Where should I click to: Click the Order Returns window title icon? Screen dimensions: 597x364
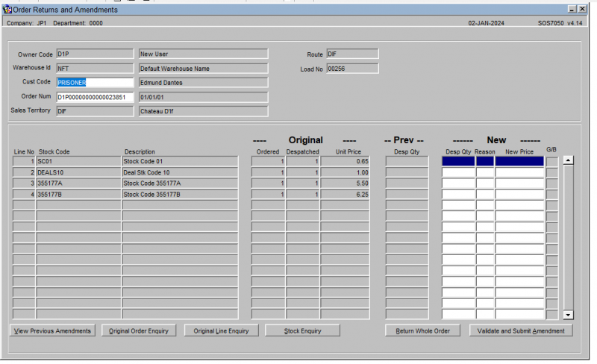pyautogui.click(x=7, y=10)
